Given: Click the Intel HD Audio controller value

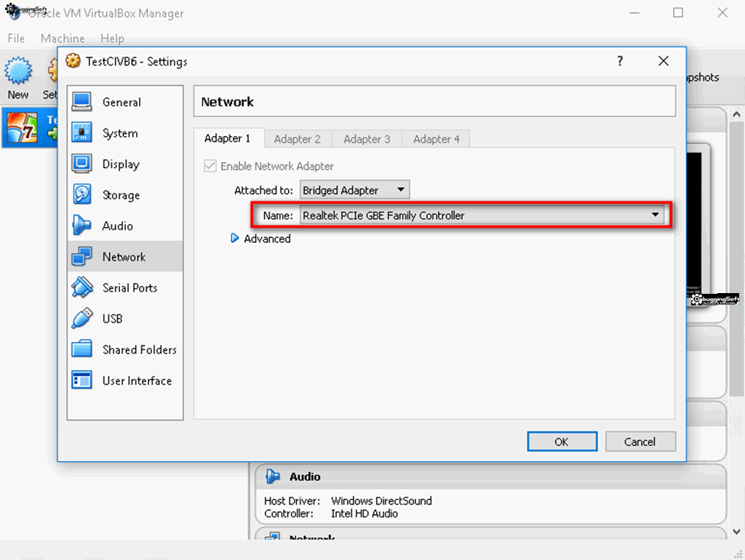Looking at the screenshot, I should coord(364,513).
